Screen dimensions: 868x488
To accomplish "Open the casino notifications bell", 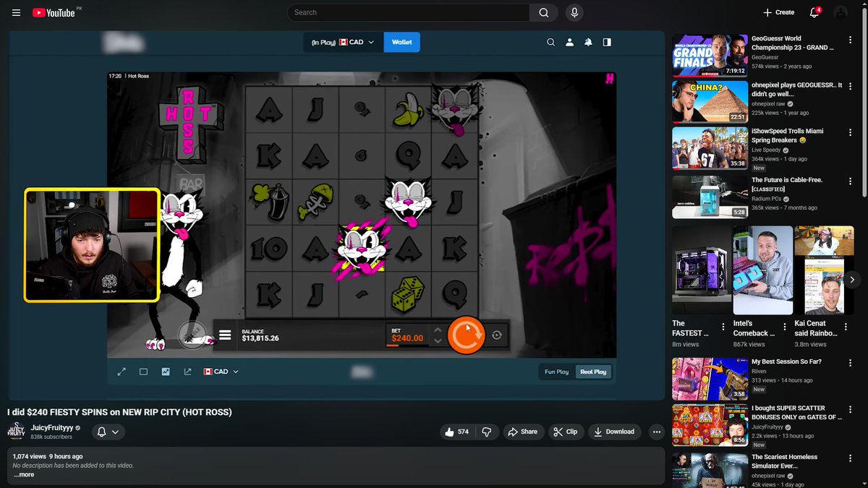I will coord(588,42).
